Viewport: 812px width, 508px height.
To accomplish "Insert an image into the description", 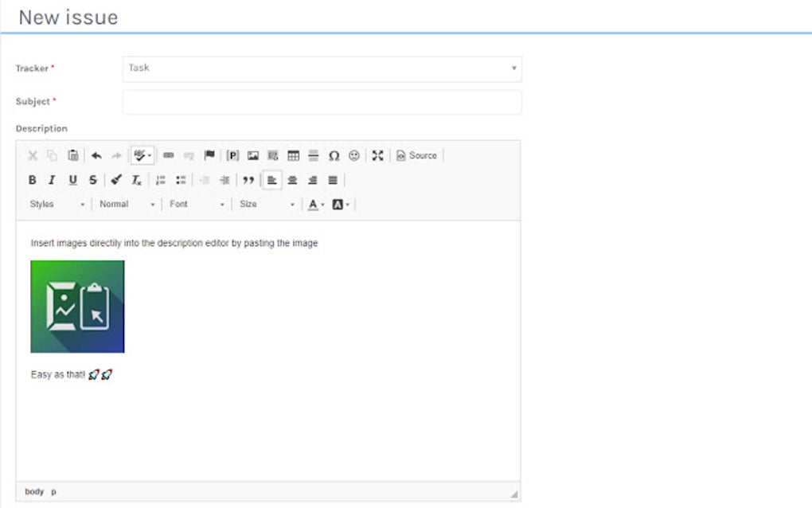I will point(252,155).
